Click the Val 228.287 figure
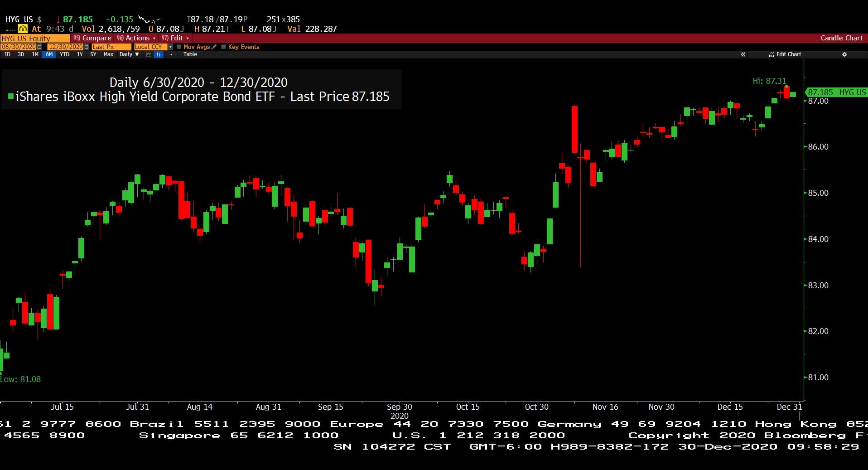Viewport: 868px width, 470px height. 312,29
